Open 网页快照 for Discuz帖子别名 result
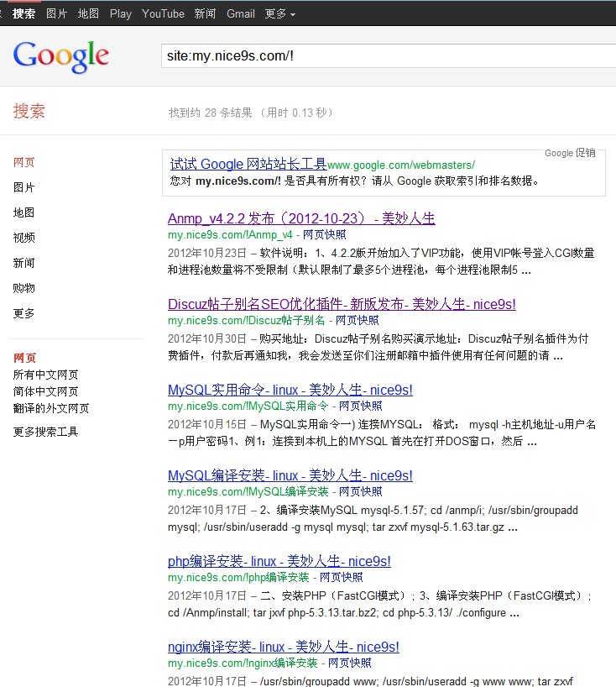 point(358,320)
